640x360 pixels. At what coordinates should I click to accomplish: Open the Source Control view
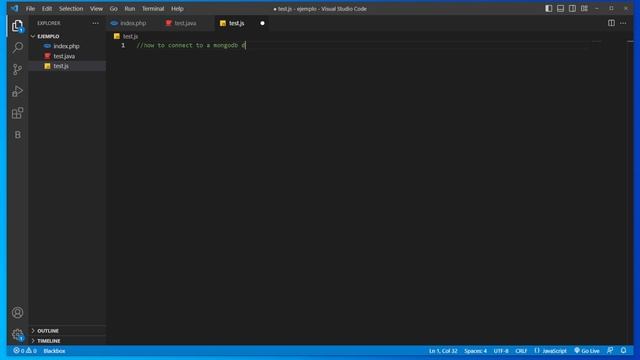pyautogui.click(x=17, y=69)
